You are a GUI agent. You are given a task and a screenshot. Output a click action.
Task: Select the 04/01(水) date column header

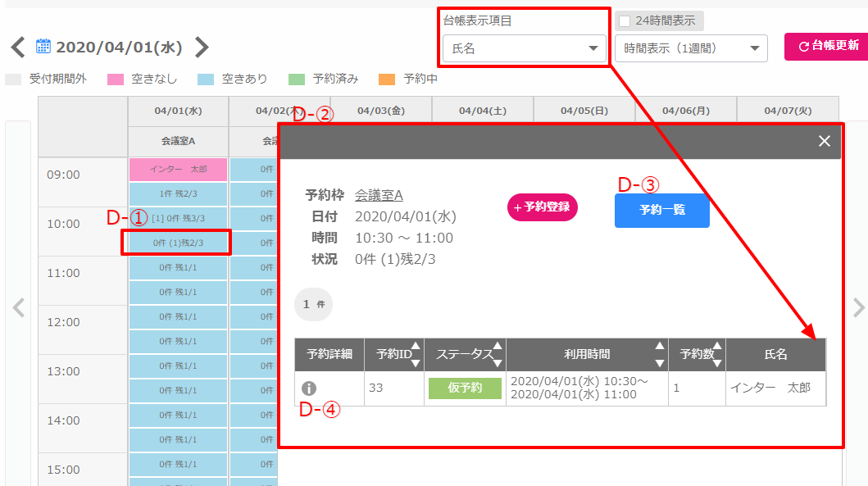(x=178, y=111)
